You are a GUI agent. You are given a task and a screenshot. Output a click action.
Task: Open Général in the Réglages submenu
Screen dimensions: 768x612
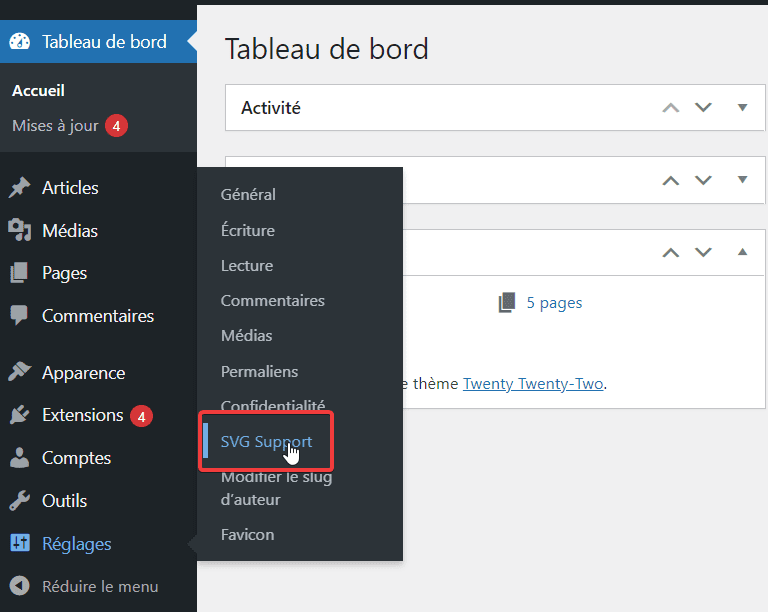[248, 194]
